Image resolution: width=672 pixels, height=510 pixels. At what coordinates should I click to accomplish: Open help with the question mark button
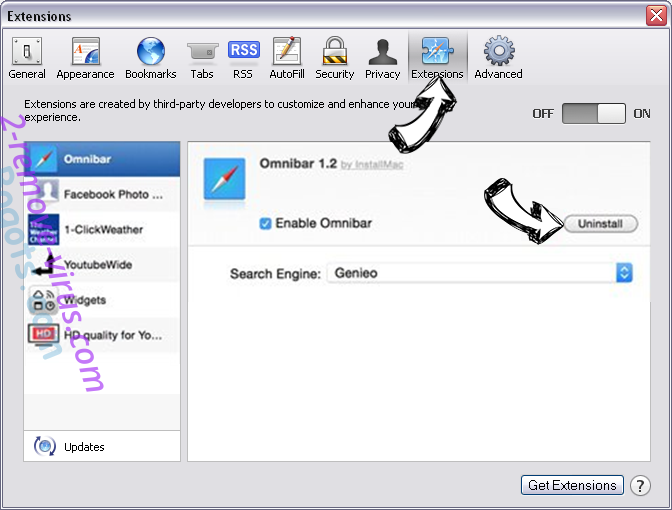[640, 486]
